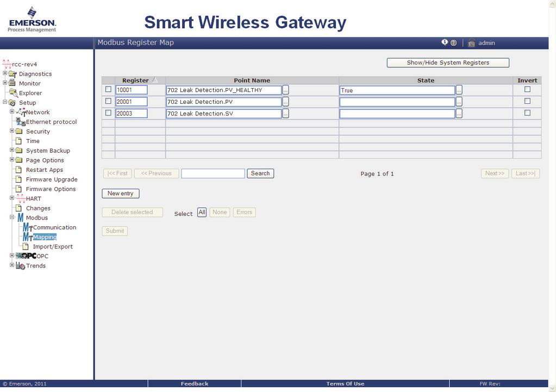Click the Page Options folder icon

click(19, 160)
